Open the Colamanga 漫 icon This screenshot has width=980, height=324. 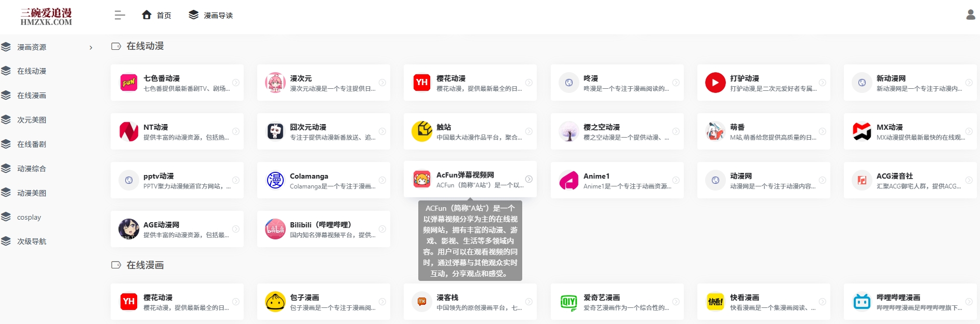click(275, 180)
